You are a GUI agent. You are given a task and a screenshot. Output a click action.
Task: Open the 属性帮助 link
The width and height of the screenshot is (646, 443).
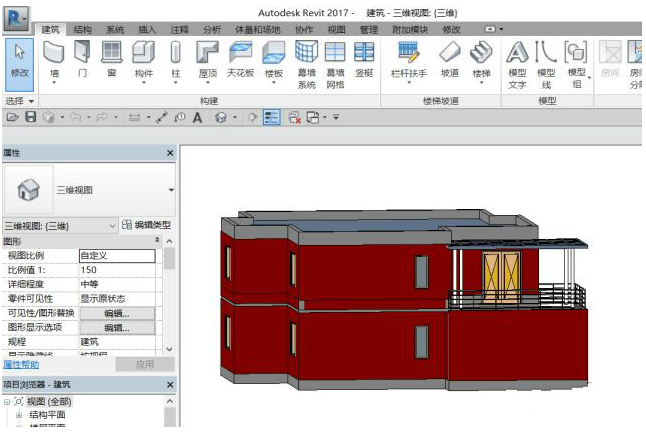(22, 364)
